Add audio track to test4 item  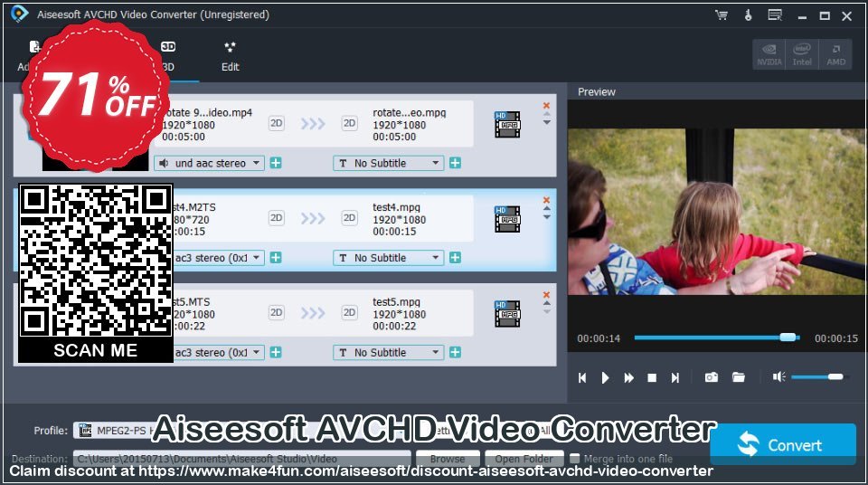click(276, 258)
